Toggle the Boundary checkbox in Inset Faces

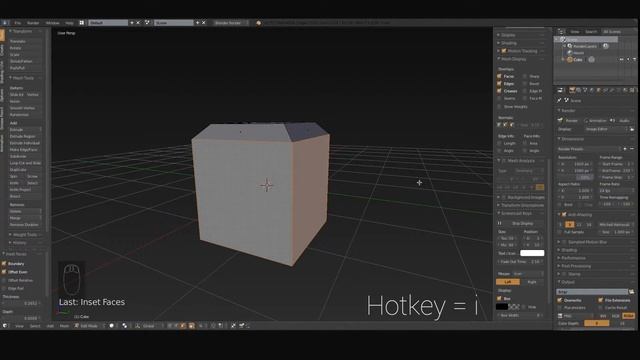4,264
